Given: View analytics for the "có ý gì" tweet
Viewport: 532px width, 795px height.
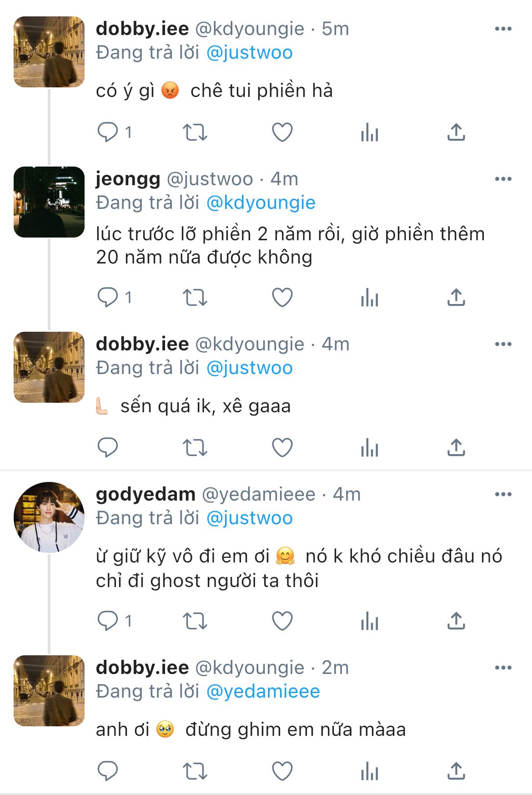Looking at the screenshot, I should click(x=369, y=132).
